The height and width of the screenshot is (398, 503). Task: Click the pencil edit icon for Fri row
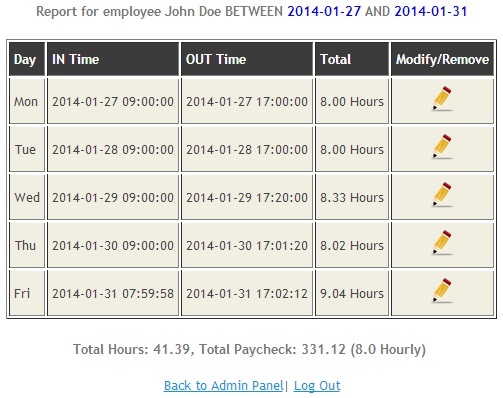click(x=442, y=291)
